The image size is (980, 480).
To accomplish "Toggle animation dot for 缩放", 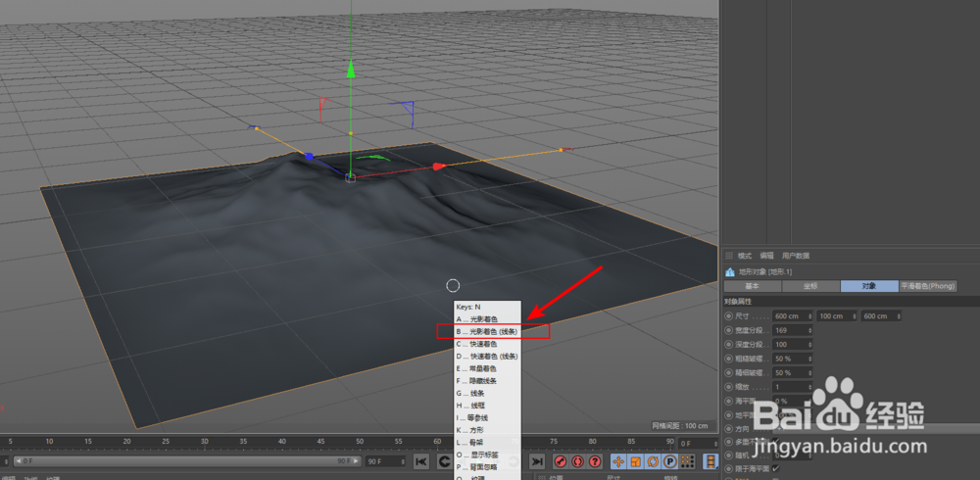I will point(728,387).
